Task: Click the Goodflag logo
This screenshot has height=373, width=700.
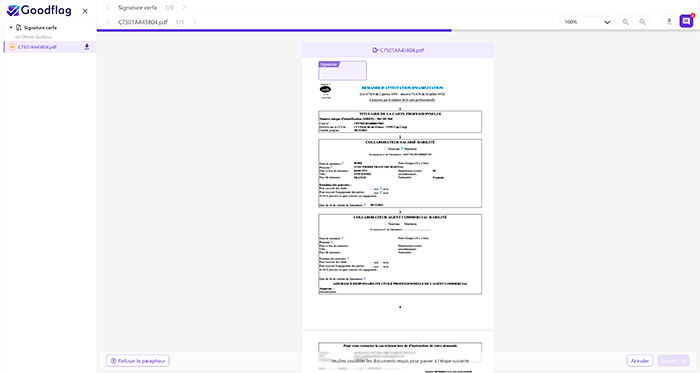Action: pyautogui.click(x=39, y=10)
